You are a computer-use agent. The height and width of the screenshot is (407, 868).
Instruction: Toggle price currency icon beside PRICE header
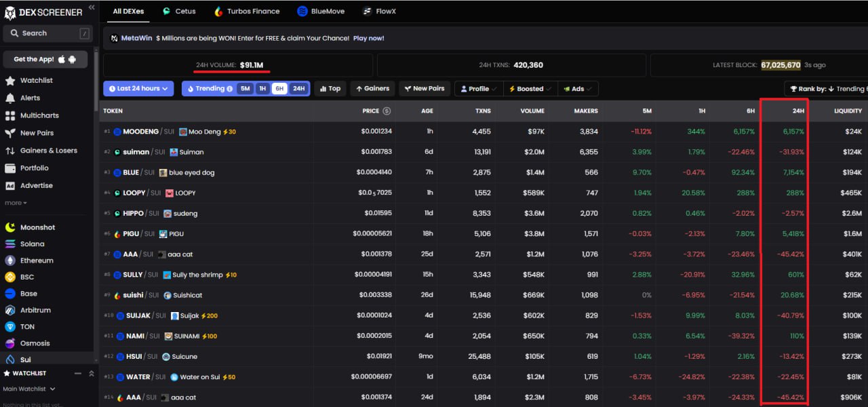point(387,111)
